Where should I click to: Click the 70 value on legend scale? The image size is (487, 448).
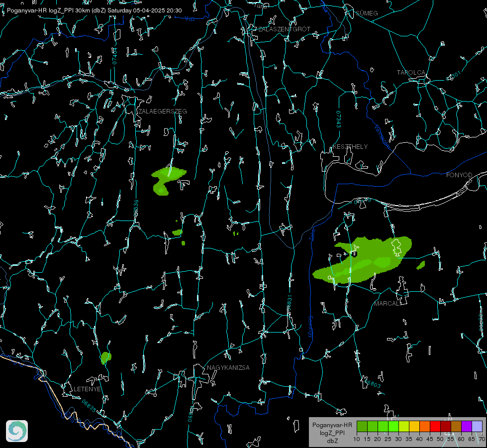point(482,440)
